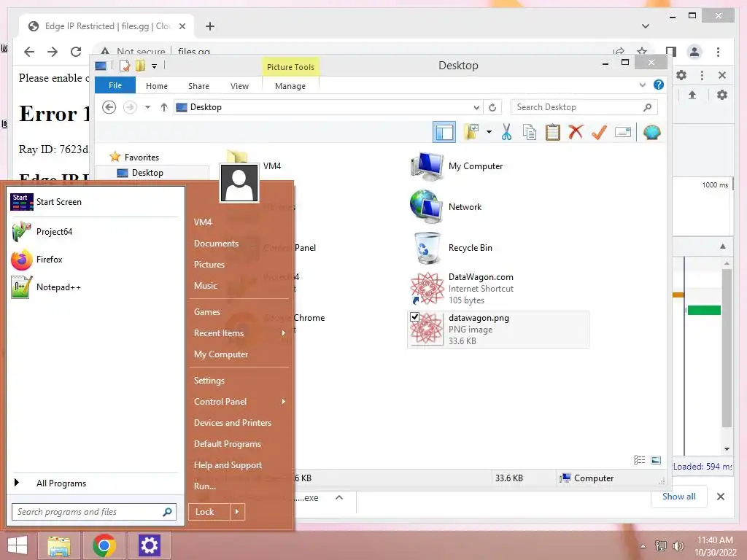Open the Chrome three-dot menu
The height and width of the screenshot is (560, 747).
click(x=718, y=52)
